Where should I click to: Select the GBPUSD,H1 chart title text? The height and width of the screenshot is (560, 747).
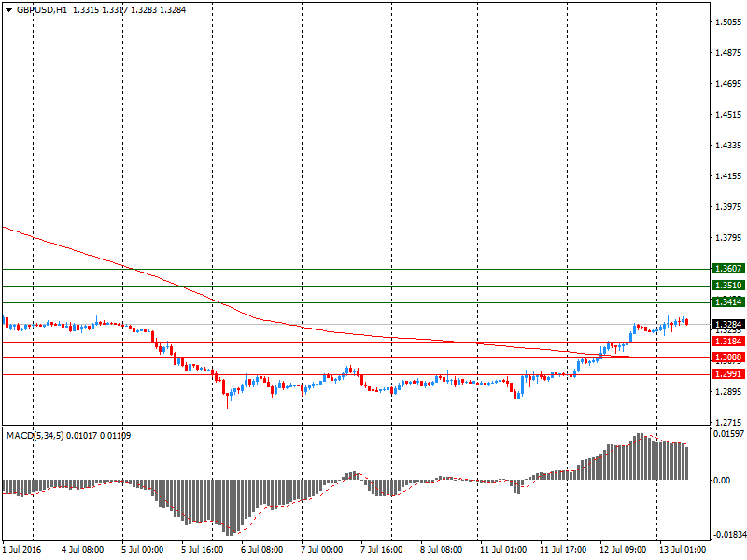(42, 10)
